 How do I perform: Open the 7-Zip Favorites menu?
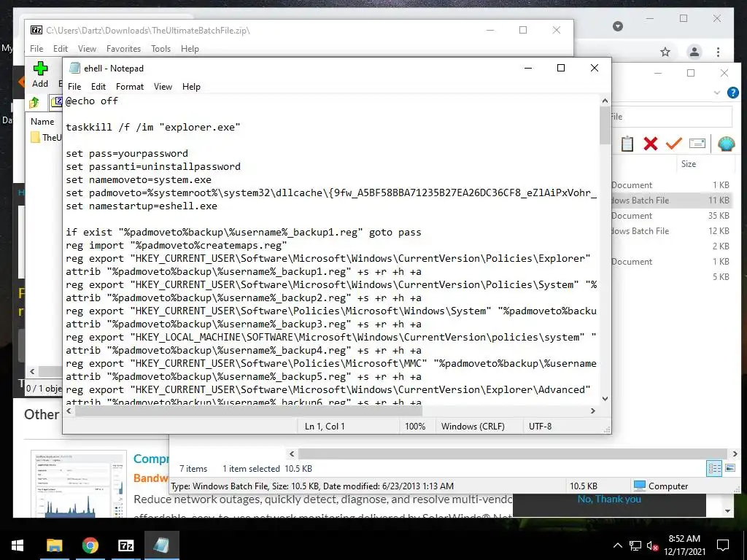(x=123, y=49)
